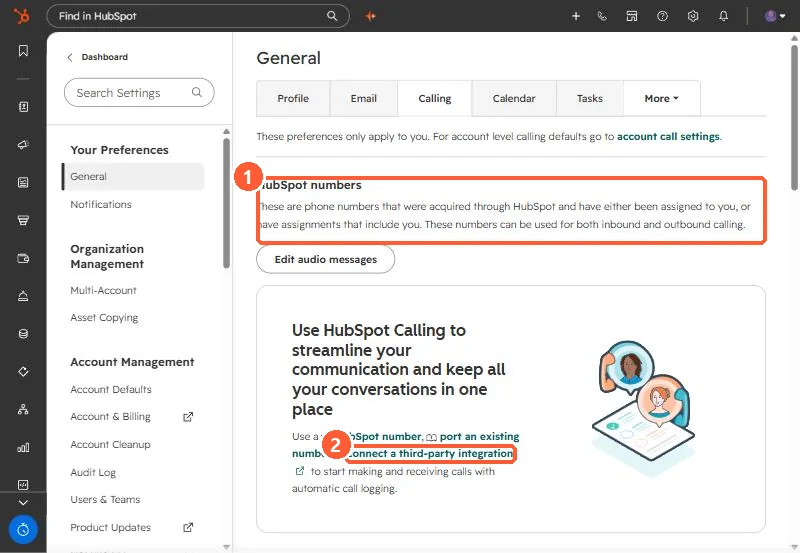The height and width of the screenshot is (553, 800).
Task: Open Account & Billing settings
Action: pos(110,417)
